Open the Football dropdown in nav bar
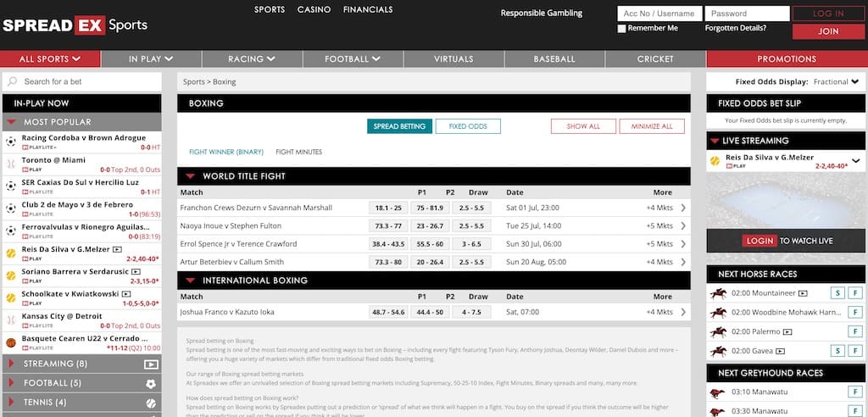The image size is (868, 417). 353,58
